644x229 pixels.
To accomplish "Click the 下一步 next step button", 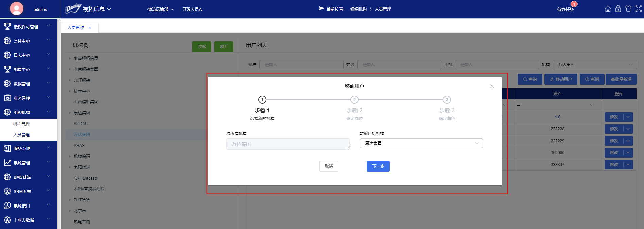I will click(378, 166).
